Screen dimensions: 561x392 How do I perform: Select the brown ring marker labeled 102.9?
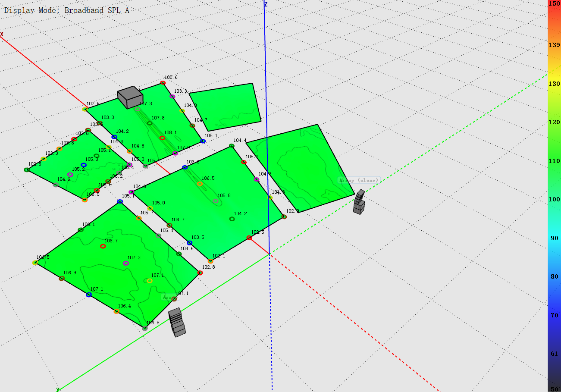(x=284, y=216)
